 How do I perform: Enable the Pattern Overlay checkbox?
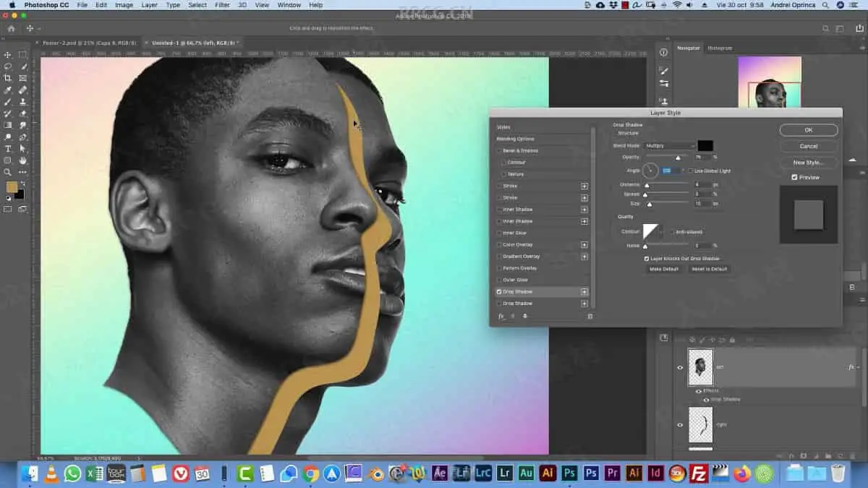(x=499, y=268)
